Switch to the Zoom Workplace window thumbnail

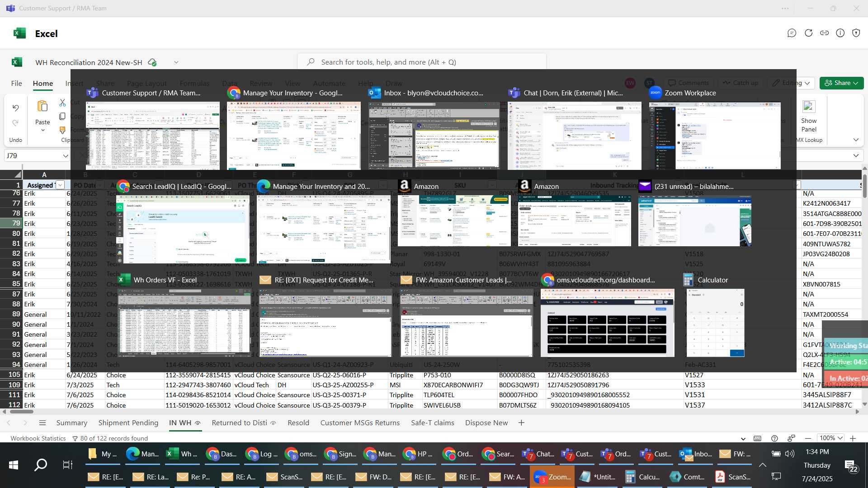(x=715, y=136)
